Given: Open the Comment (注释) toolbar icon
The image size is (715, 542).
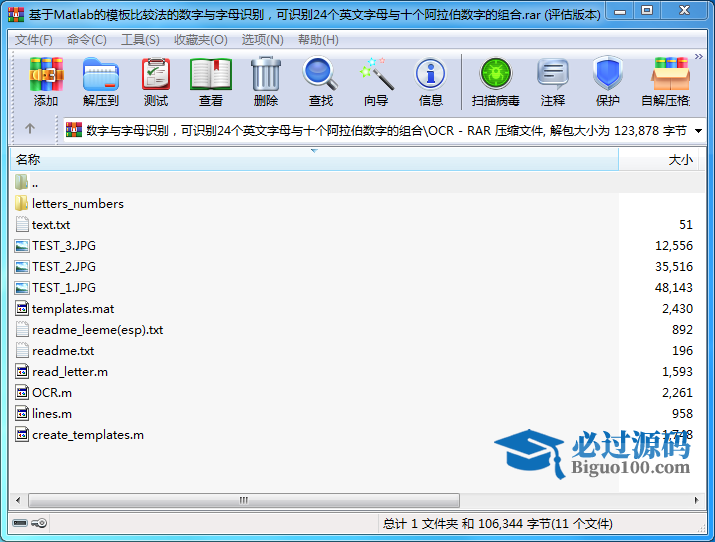Looking at the screenshot, I should 553,81.
